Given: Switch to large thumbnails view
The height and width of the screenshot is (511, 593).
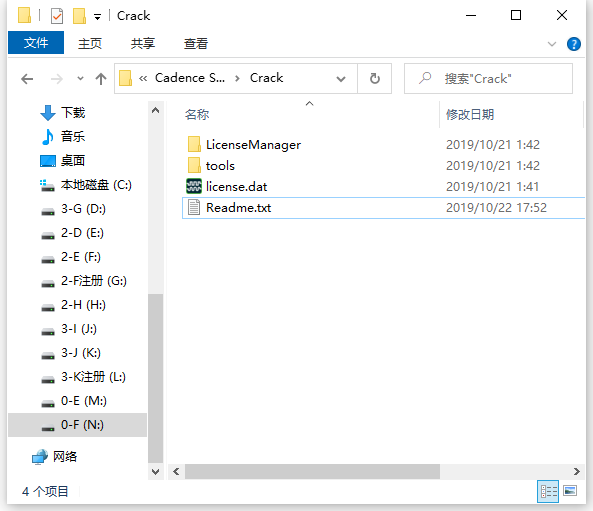Looking at the screenshot, I should [570, 491].
